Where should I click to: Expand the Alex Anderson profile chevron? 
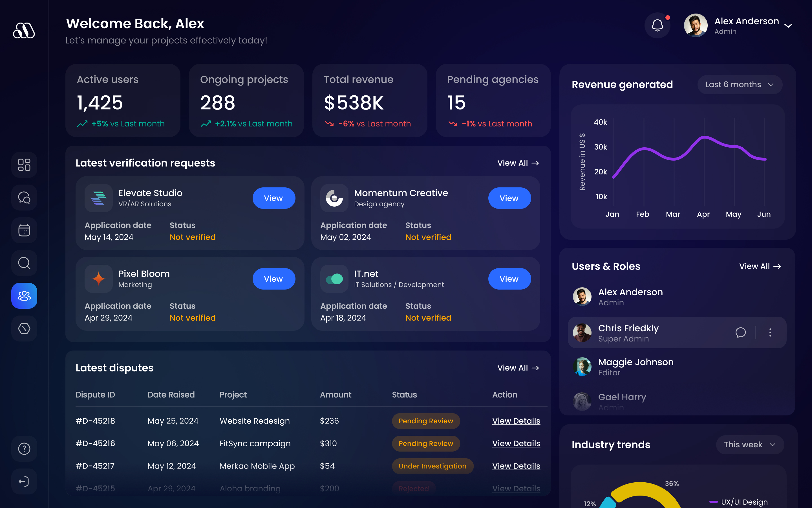(x=788, y=25)
